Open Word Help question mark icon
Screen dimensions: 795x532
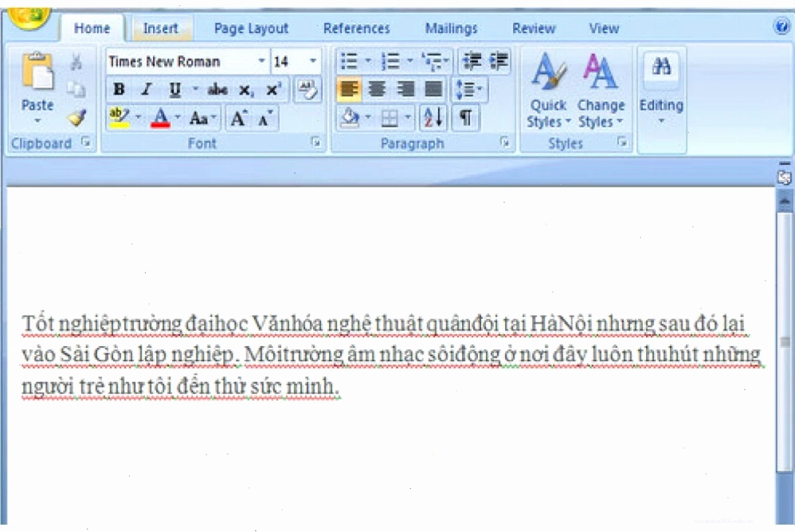[x=781, y=27]
